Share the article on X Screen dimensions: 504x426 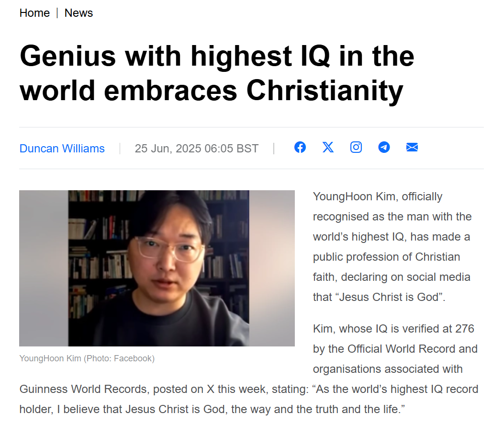328,148
